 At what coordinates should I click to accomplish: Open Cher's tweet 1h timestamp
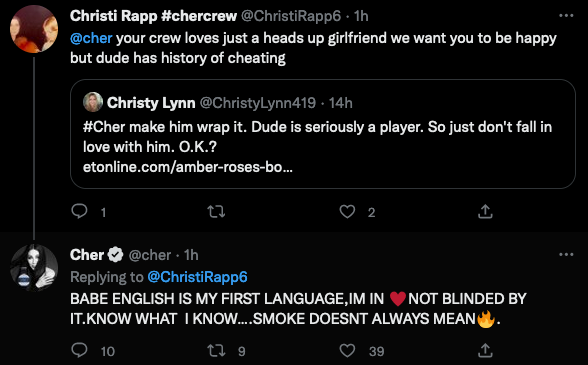coord(191,255)
